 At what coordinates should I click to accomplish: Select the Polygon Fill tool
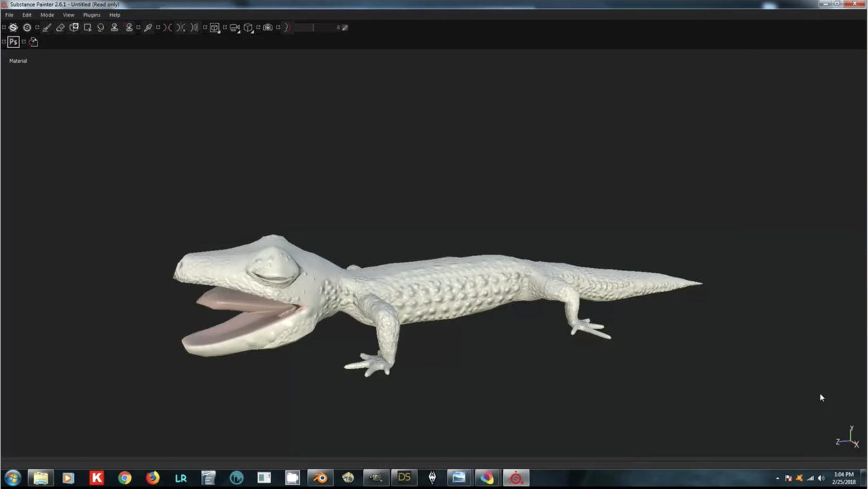point(87,27)
